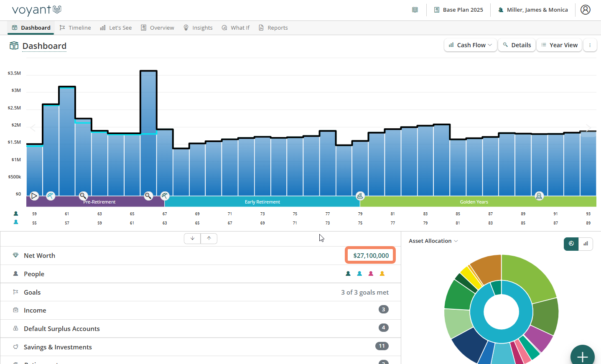The width and height of the screenshot is (601, 364).
Task: Switch to the Timeline tab
Action: coord(75,28)
